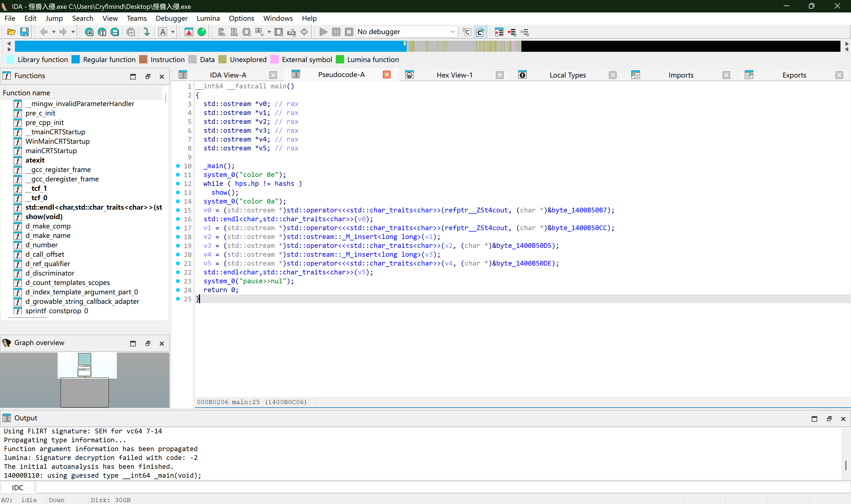851x504 pixels.
Task: Toggle breakpoint dot on line 12
Action: pyautogui.click(x=178, y=184)
